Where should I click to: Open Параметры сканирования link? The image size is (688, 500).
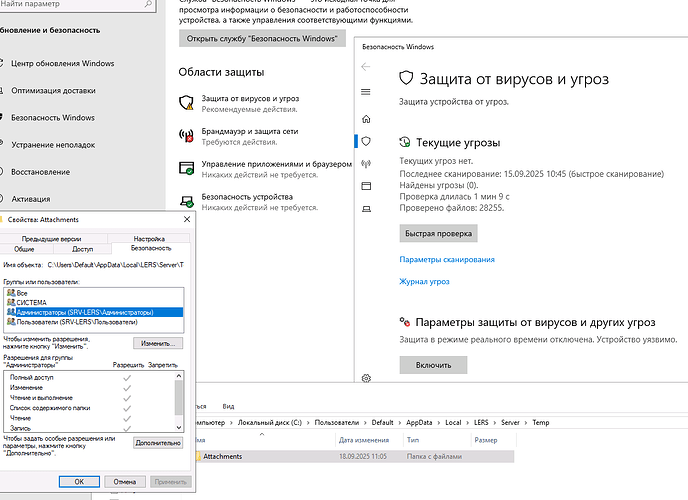click(447, 259)
